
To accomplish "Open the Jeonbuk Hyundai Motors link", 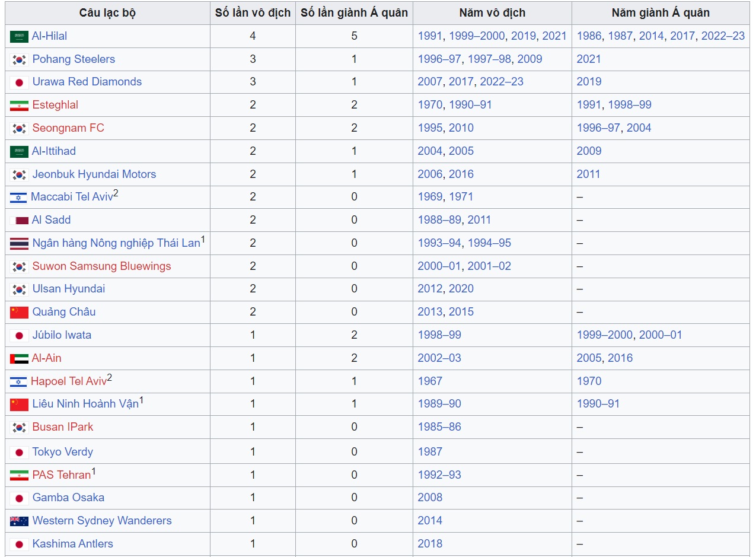I will pos(94,174).
